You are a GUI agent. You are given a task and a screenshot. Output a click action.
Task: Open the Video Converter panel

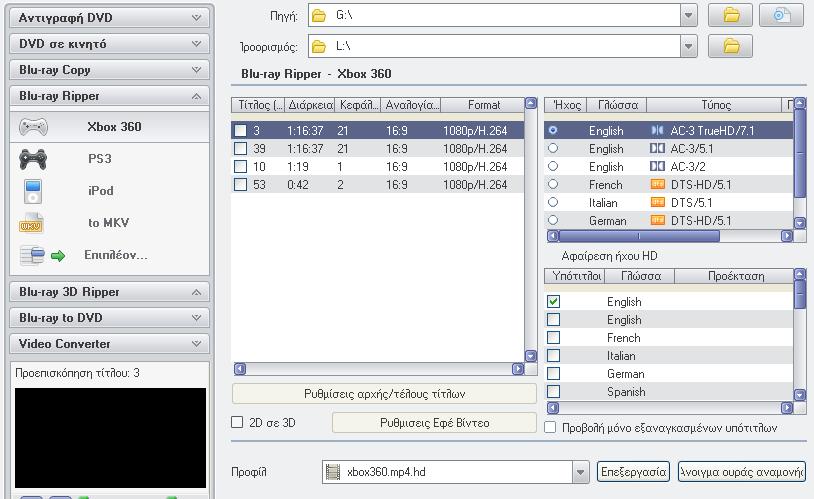click(110, 344)
